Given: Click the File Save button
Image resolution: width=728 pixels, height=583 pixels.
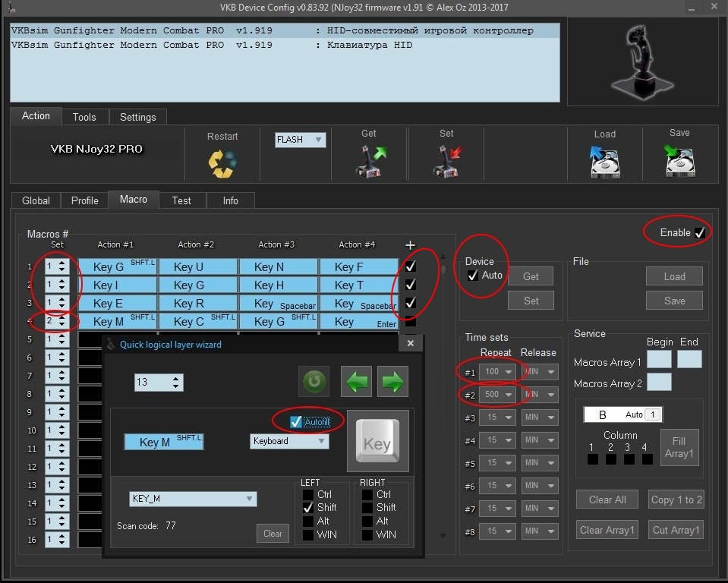Looking at the screenshot, I should [674, 301].
